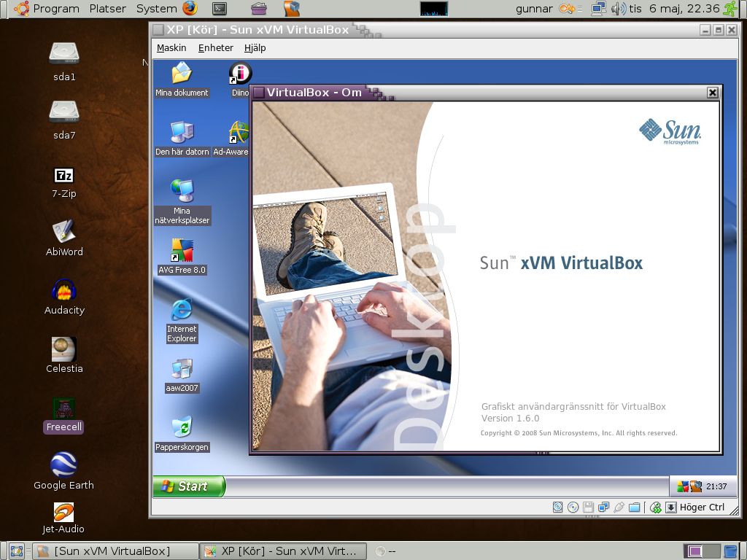747x560 pixels.
Task: Open the trash applet in bottom panel
Action: pyautogui.click(x=731, y=551)
